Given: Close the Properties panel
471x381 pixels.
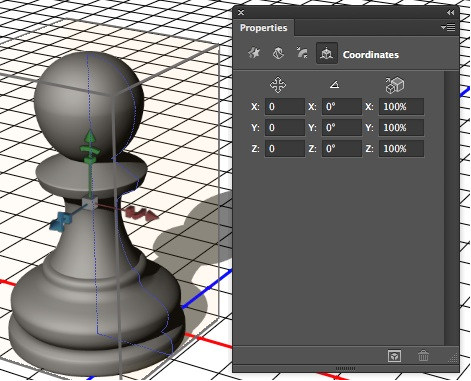Looking at the screenshot, I should 241,13.
